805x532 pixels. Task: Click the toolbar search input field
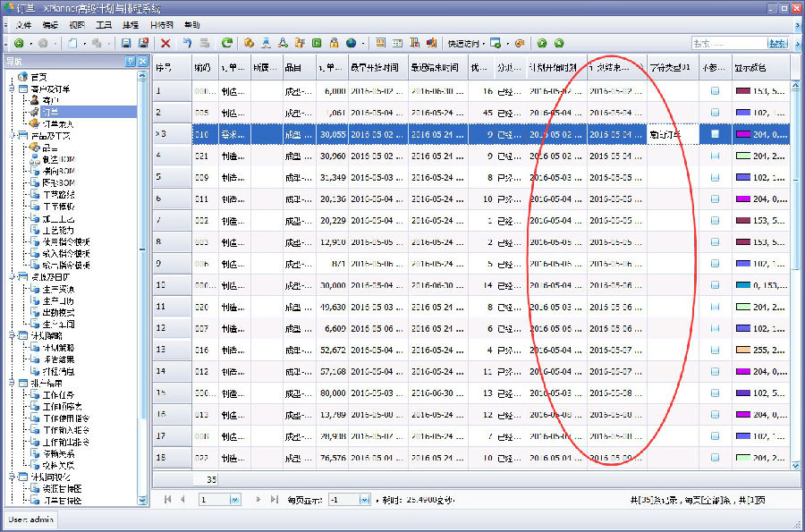tap(729, 44)
